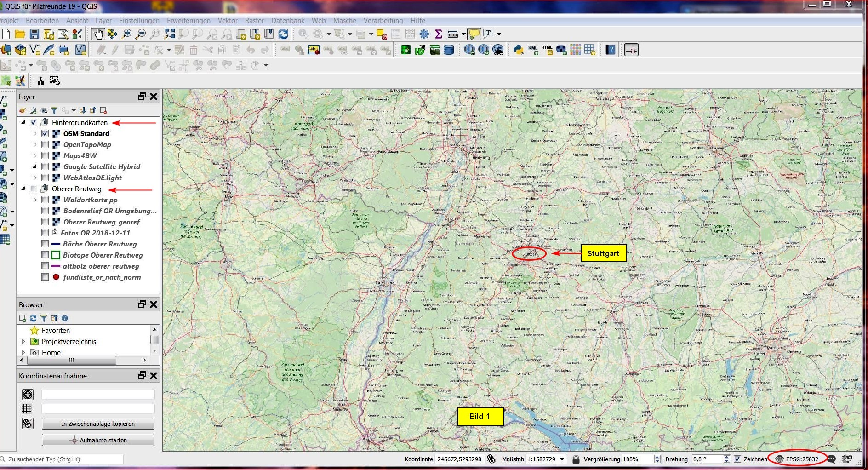Click the Save Project floppy disk icon
The width and height of the screenshot is (868, 470).
coord(34,34)
